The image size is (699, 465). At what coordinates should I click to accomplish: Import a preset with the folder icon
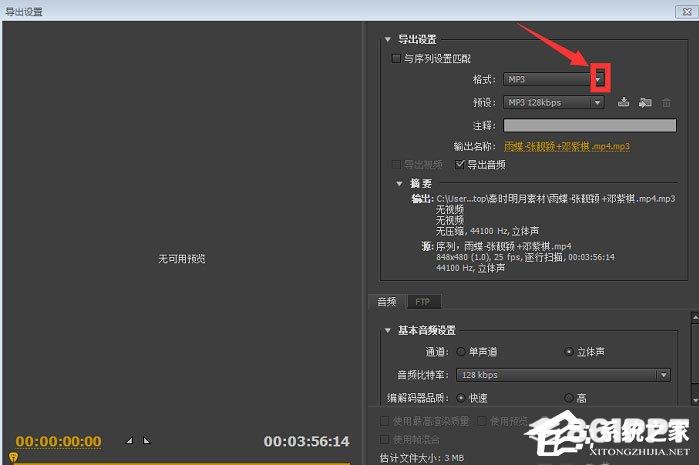point(645,103)
